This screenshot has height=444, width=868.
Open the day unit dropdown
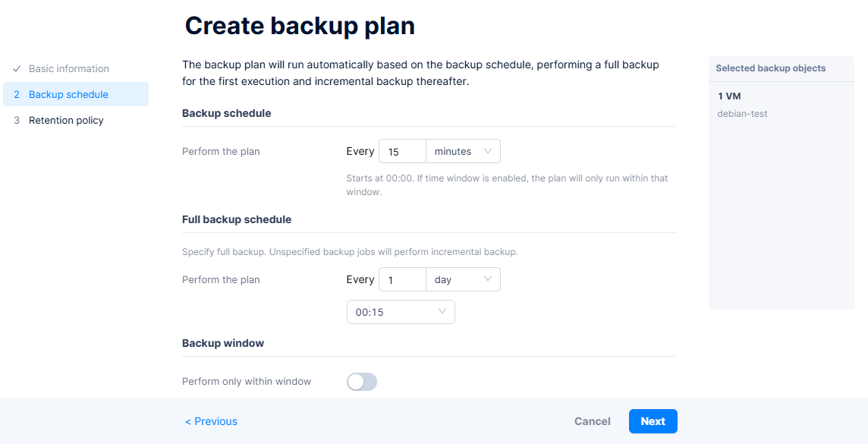(x=462, y=279)
